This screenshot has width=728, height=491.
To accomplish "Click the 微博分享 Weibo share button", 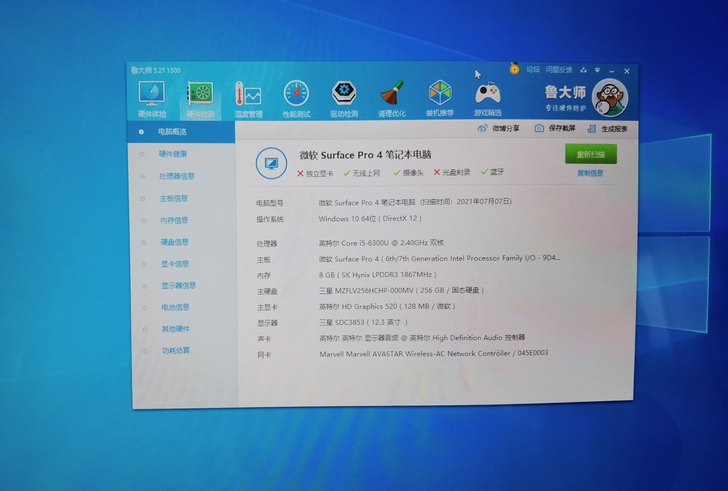I will click(x=499, y=128).
